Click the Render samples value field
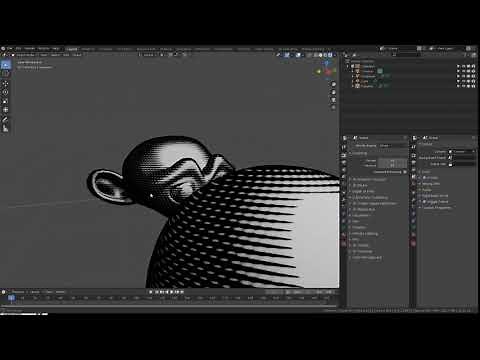 (392, 161)
